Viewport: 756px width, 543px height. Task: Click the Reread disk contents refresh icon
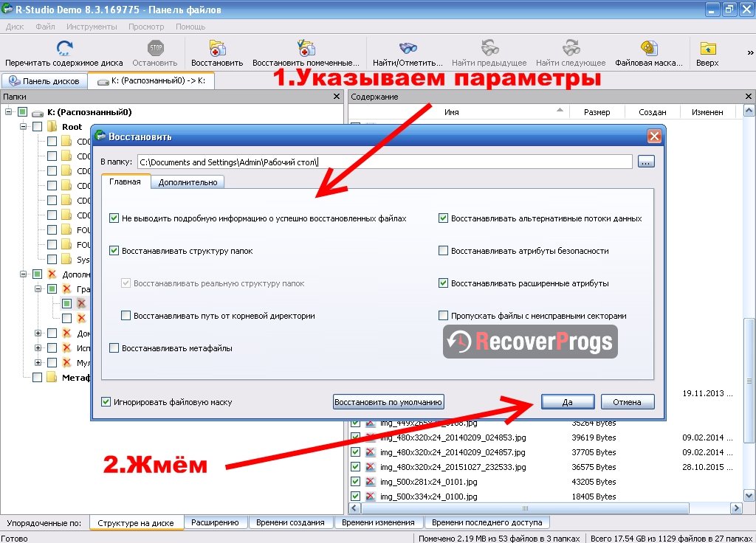tap(64, 48)
